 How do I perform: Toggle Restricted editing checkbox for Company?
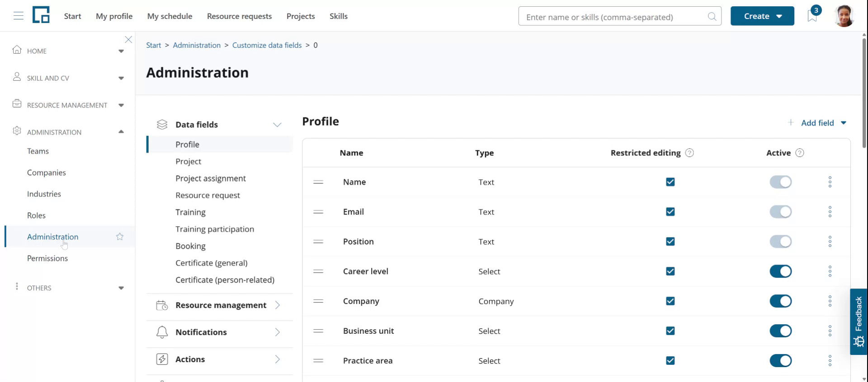click(670, 301)
